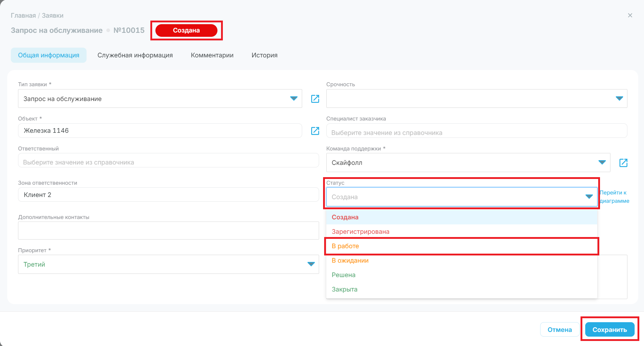The height and width of the screenshot is (346, 644).
Task: Expand the Команда поддержки dropdown arrow
Action: click(602, 162)
